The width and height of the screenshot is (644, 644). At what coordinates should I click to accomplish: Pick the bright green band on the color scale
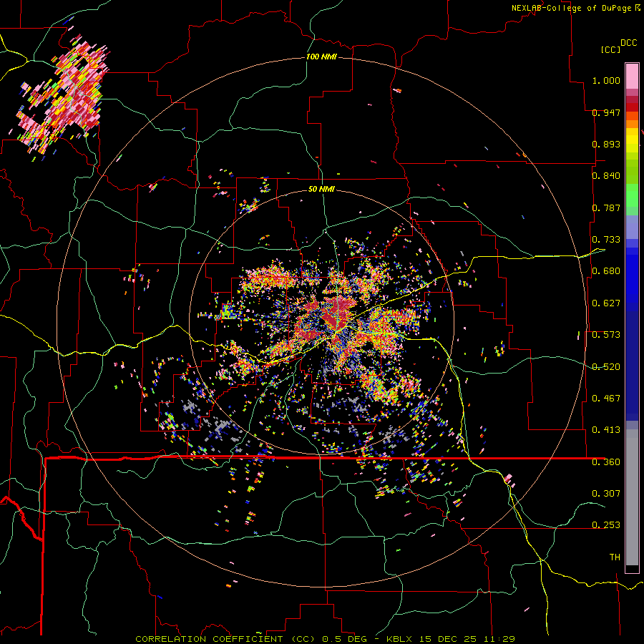pos(632,195)
